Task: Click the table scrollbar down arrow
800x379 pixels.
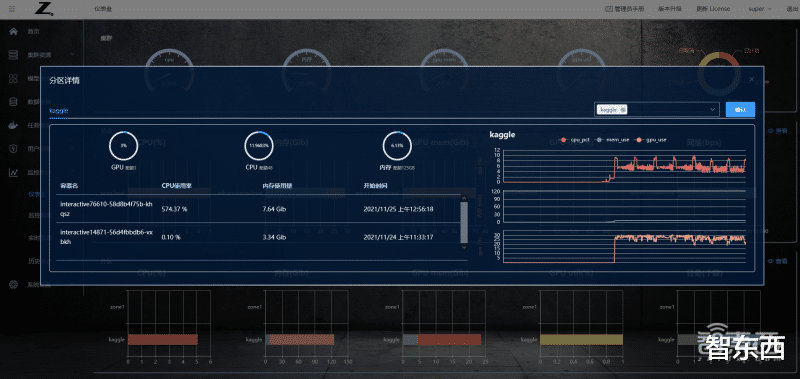Action: pyautogui.click(x=464, y=246)
